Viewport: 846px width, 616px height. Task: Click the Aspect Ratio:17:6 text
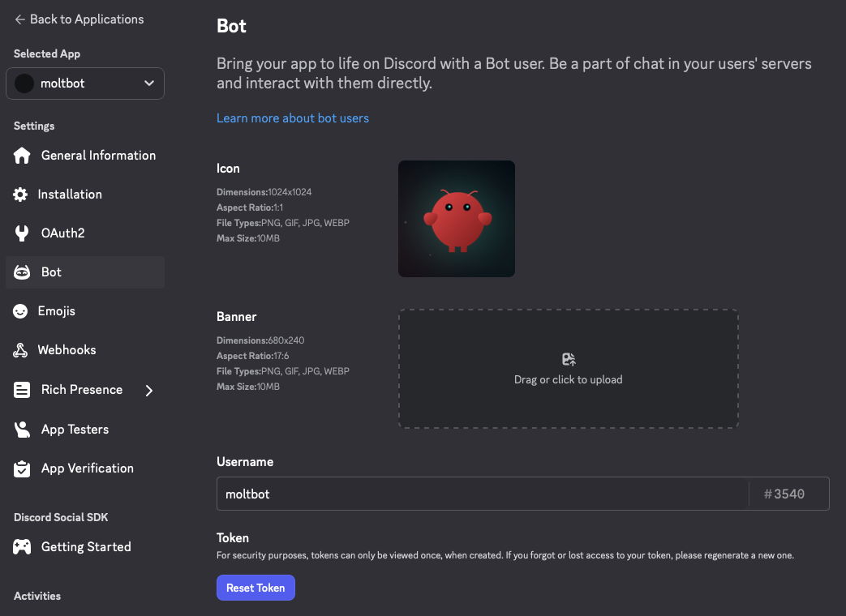pos(253,356)
